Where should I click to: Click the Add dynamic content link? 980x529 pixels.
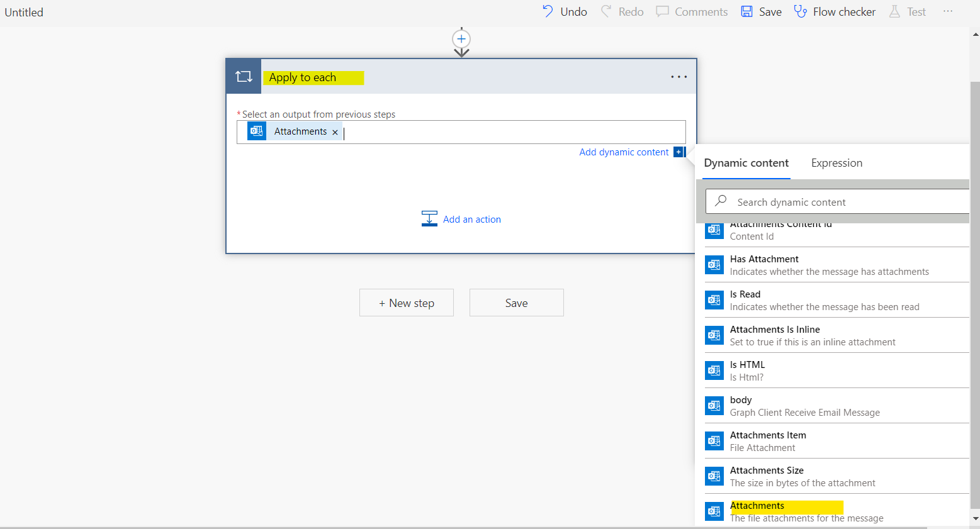point(624,152)
